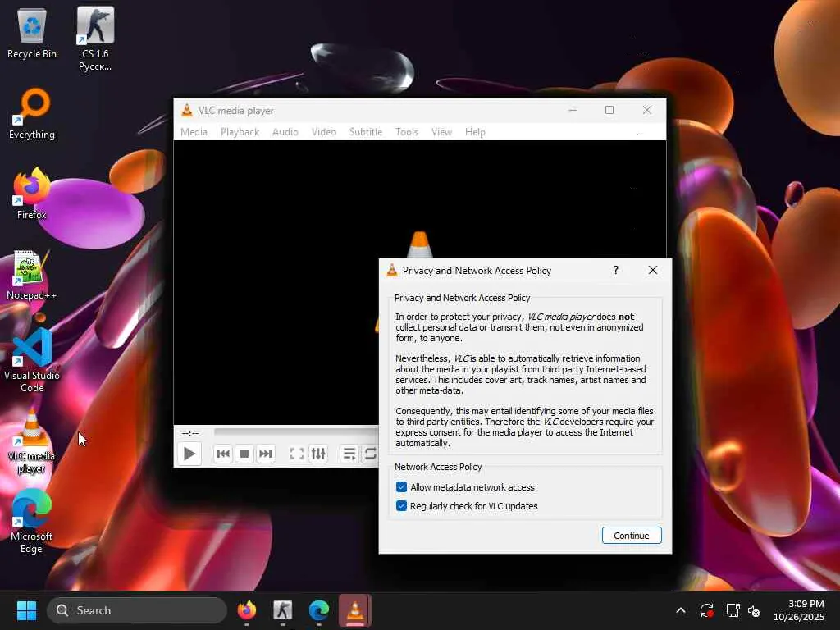
Task: Open the Video menu in VLC
Action: click(x=323, y=132)
